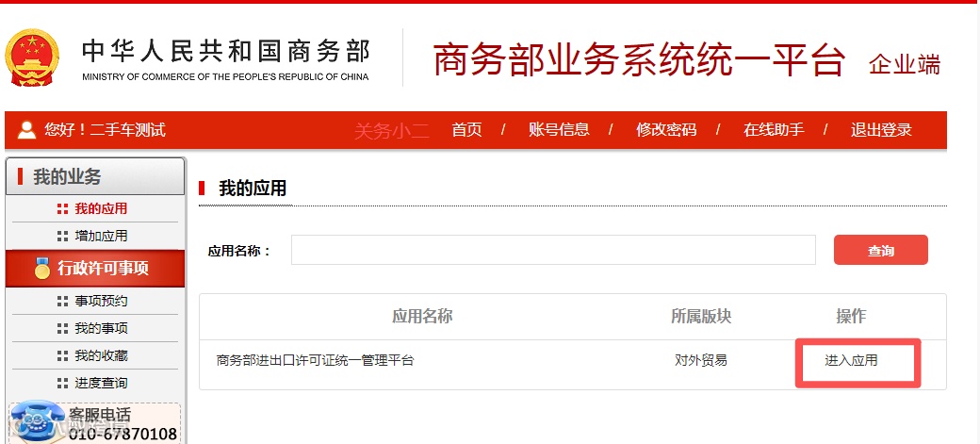Open 在线助手 from the navigation bar
The height and width of the screenshot is (444, 980).
(774, 130)
